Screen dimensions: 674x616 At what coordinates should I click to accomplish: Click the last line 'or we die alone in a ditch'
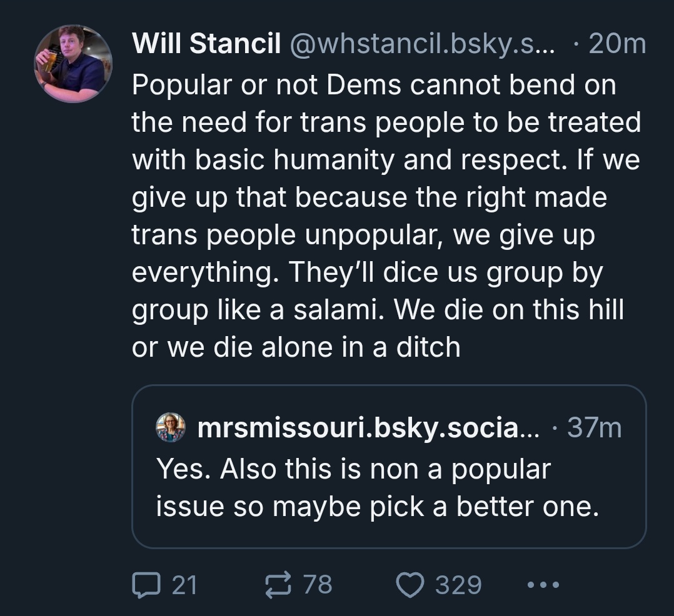296,347
